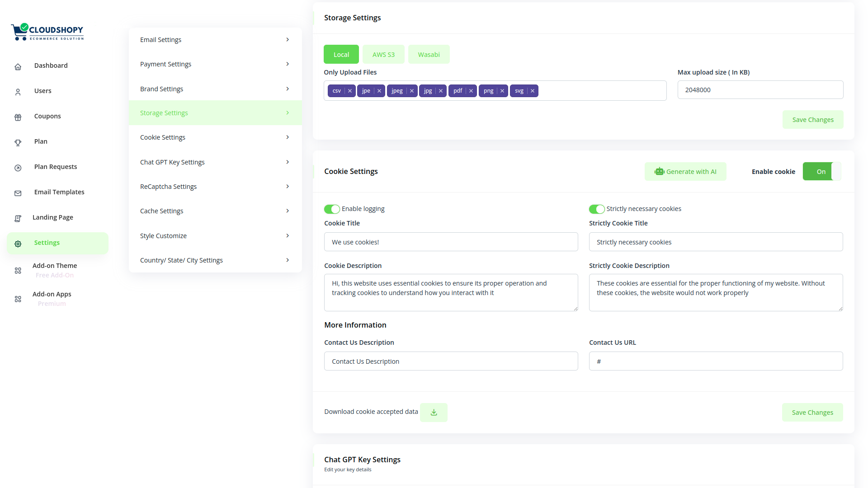868x488 pixels.
Task: Expand Payment Settings chevron
Action: click(x=288, y=64)
